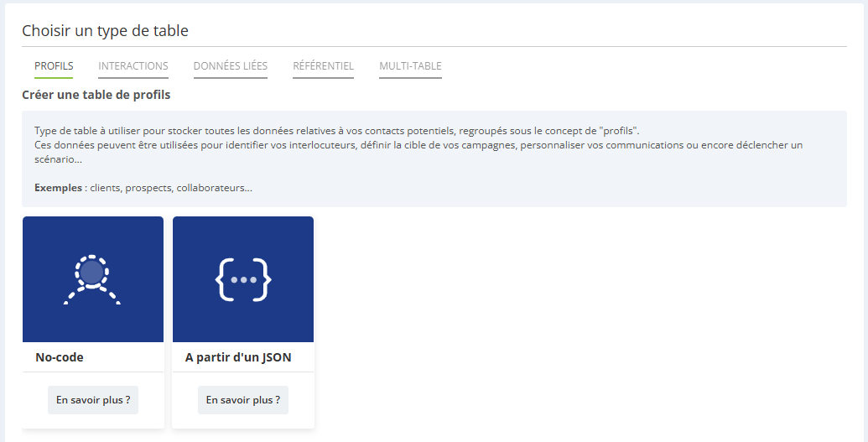Select the No-code profile silhouette icon
Viewport: 868px width, 442px height.
[92, 280]
